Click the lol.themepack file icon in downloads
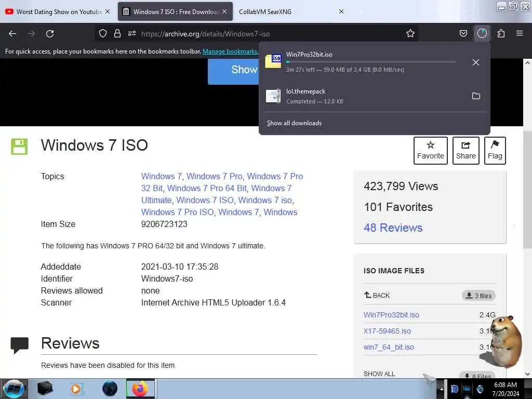532x399 pixels. tap(273, 96)
